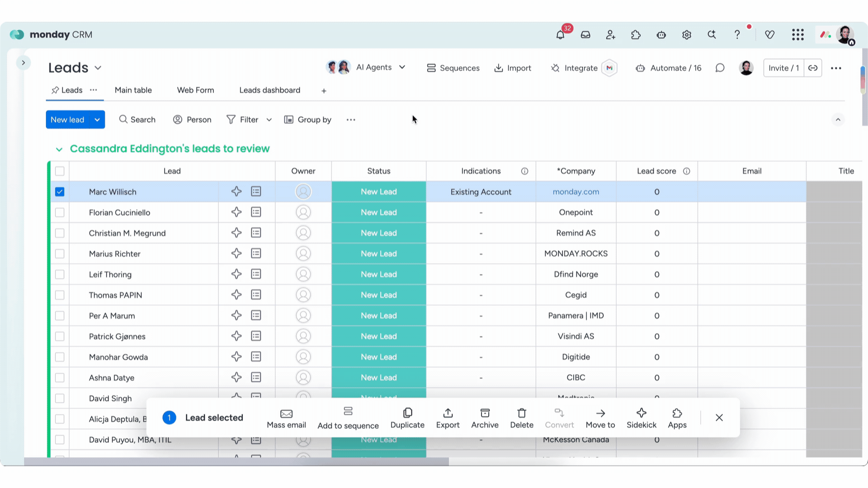This screenshot has height=488, width=868.
Task: Expand the AI Agents dropdown
Action: pos(402,67)
